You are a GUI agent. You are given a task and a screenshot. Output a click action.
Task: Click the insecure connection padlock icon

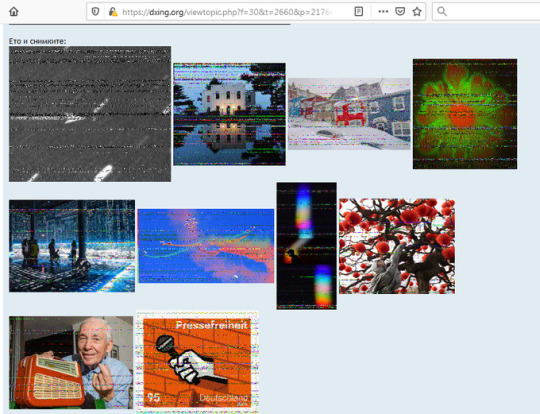[x=113, y=12]
